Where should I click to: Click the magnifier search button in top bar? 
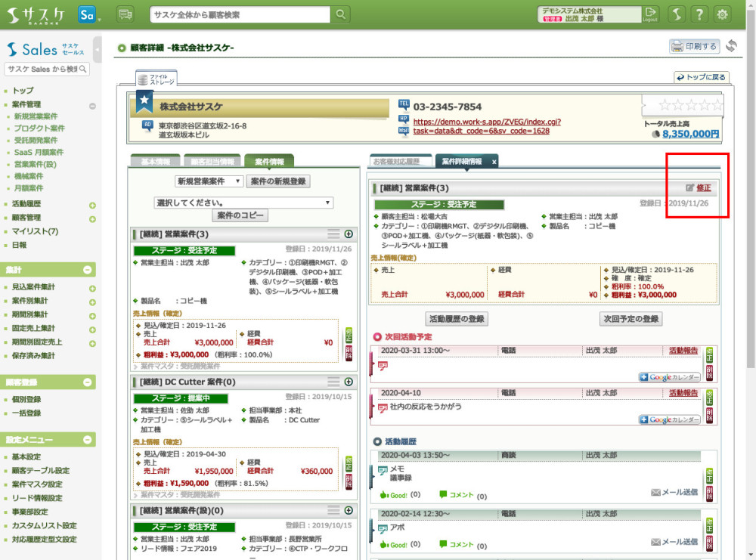click(x=342, y=14)
